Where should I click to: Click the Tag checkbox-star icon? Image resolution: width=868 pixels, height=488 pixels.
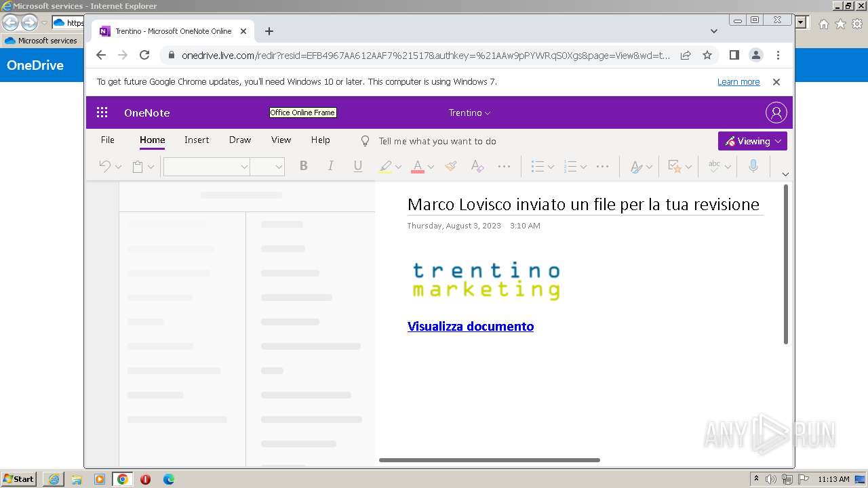click(675, 166)
